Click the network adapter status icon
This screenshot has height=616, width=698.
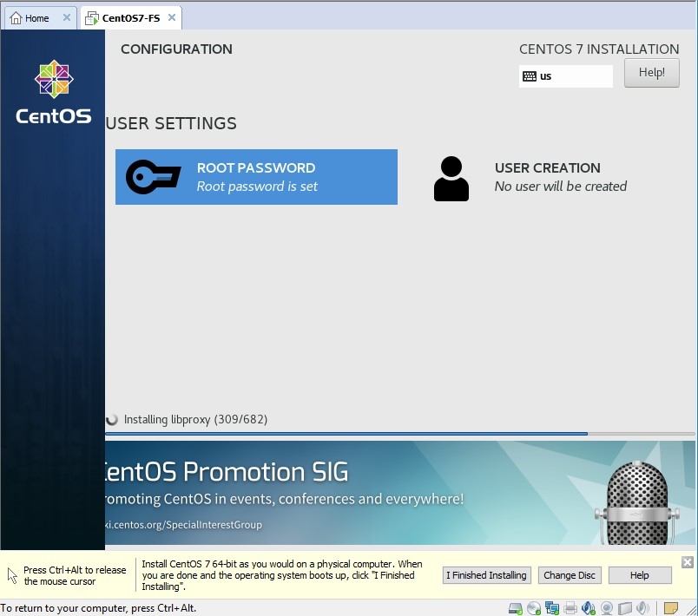click(552, 608)
